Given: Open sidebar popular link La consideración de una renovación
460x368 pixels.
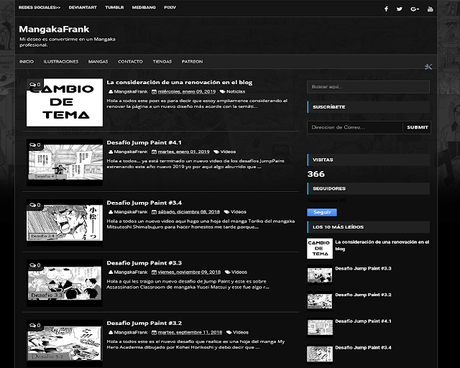Looking at the screenshot, I should point(382,245).
